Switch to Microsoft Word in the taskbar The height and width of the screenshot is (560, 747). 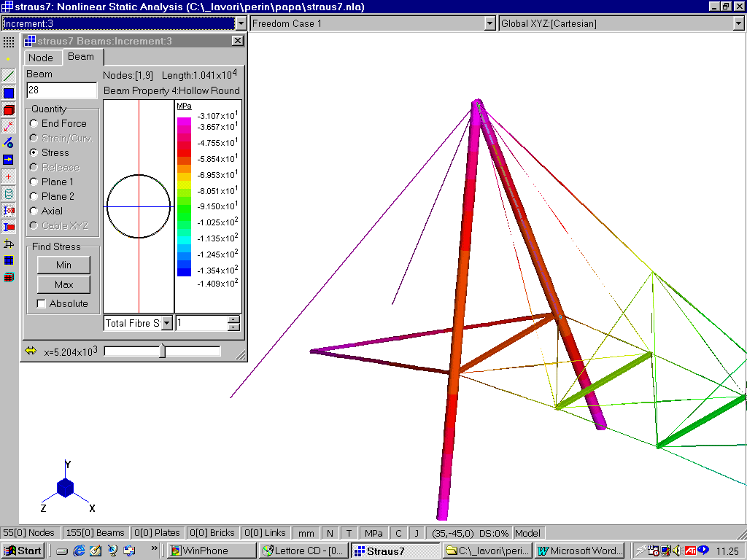pyautogui.click(x=580, y=551)
